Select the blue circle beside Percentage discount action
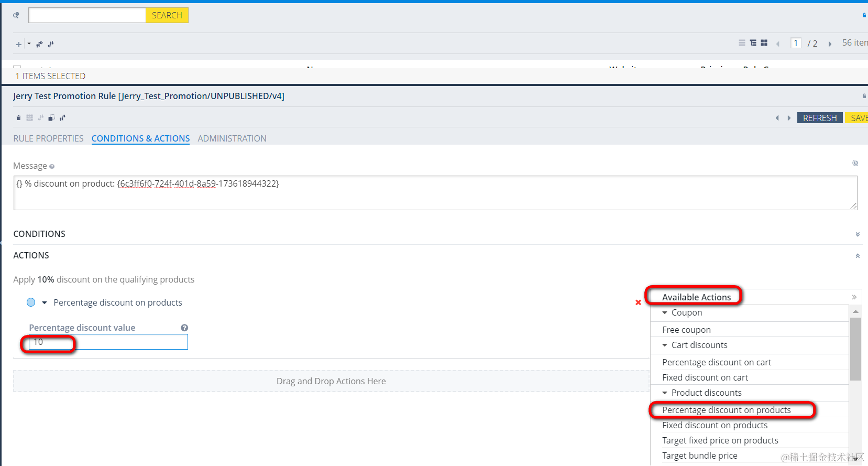Image resolution: width=868 pixels, height=466 pixels. (x=31, y=302)
